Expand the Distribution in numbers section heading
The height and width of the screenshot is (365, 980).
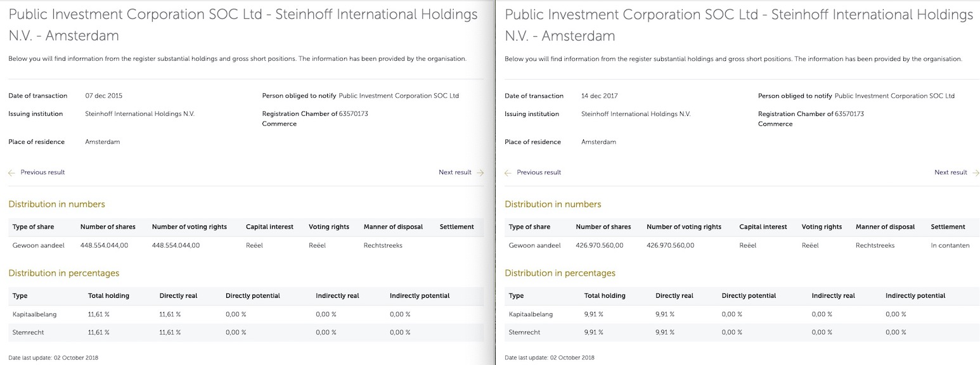56,204
